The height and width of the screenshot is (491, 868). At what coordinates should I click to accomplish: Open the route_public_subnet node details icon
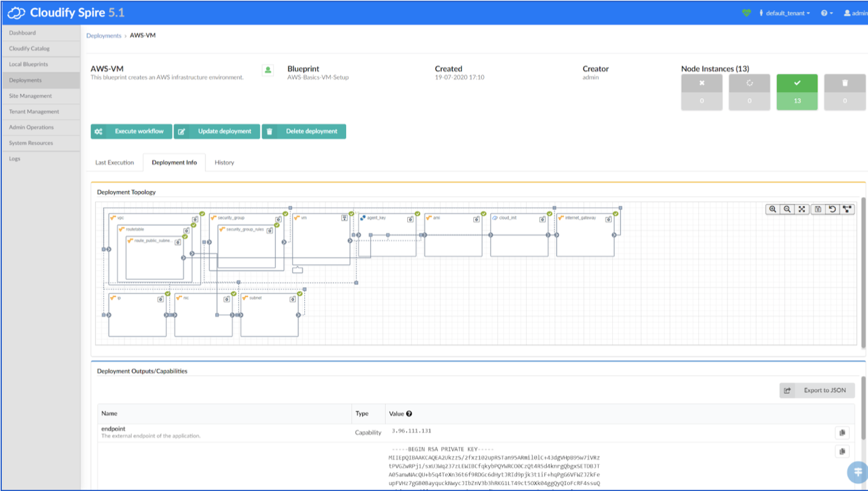click(x=178, y=242)
